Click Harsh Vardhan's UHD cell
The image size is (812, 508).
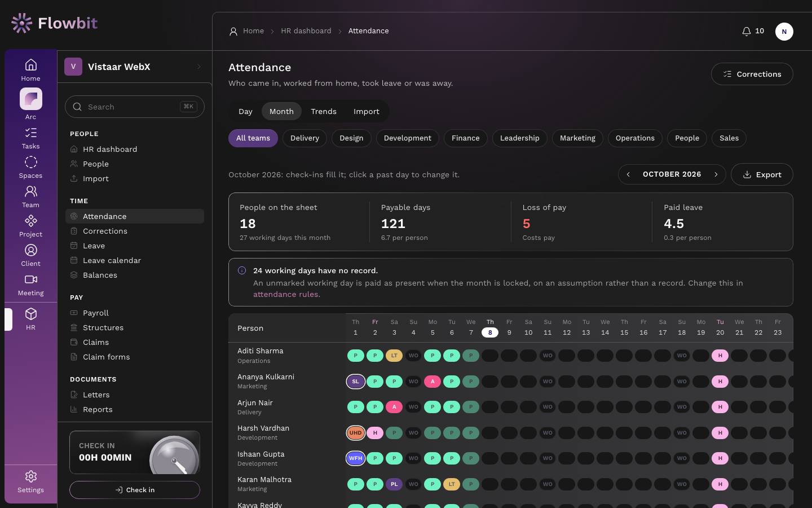pos(356,433)
